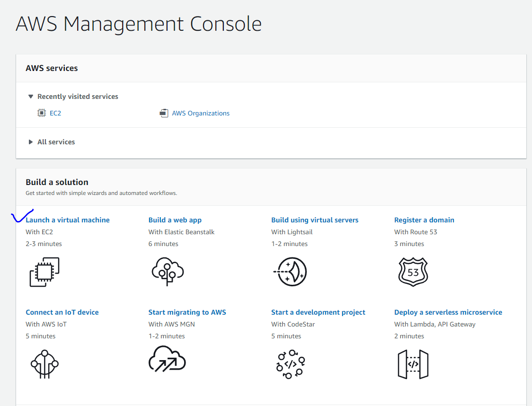
Task: Open the AWS Organizations link
Action: coord(201,113)
